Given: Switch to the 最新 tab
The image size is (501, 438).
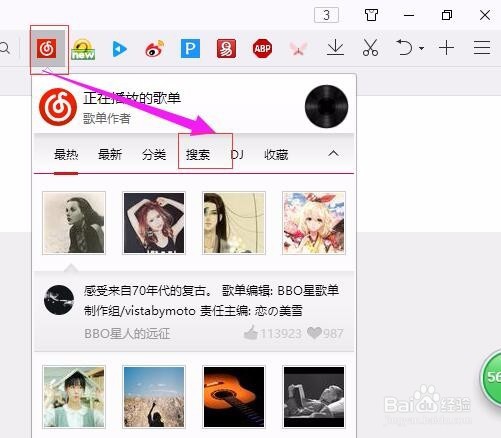Looking at the screenshot, I should 110,155.
